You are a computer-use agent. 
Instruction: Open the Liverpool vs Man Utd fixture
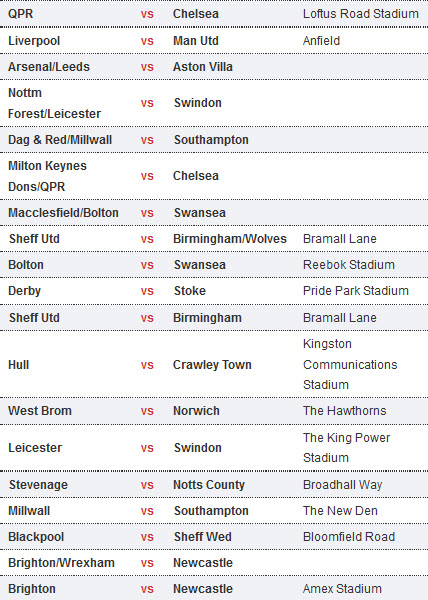[214, 41]
